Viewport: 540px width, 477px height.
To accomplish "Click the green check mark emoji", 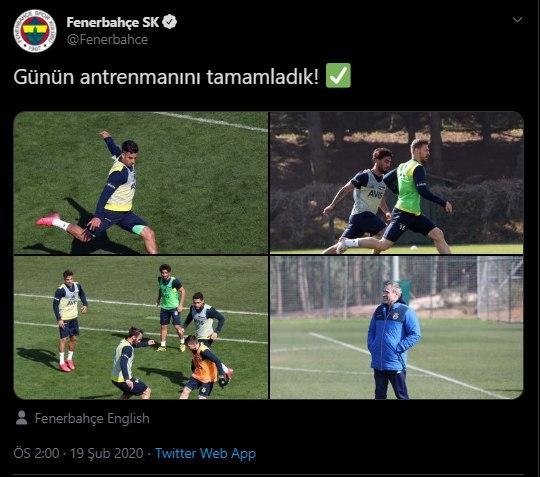I will 338,75.
